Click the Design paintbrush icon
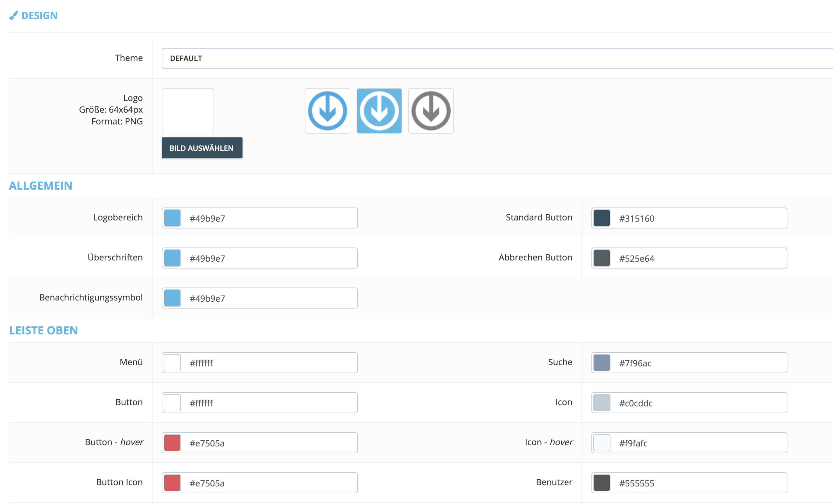Image resolution: width=833 pixels, height=504 pixels. tap(14, 15)
